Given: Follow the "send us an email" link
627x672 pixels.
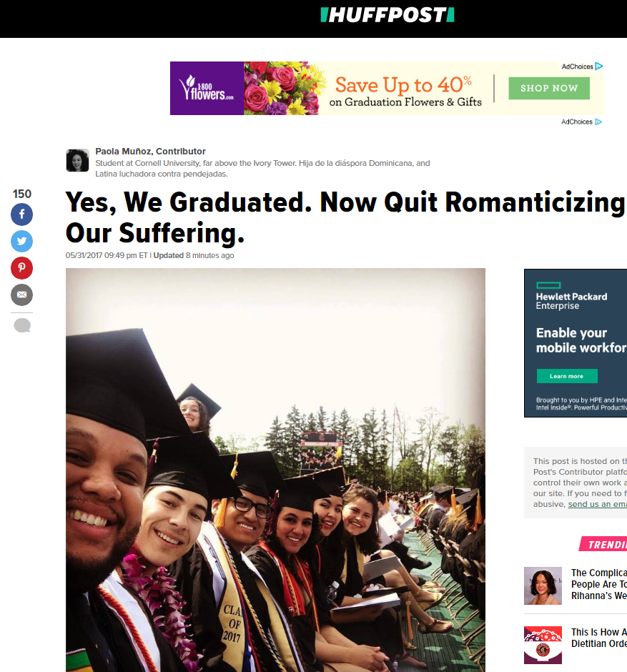Looking at the screenshot, I should coord(597,504).
